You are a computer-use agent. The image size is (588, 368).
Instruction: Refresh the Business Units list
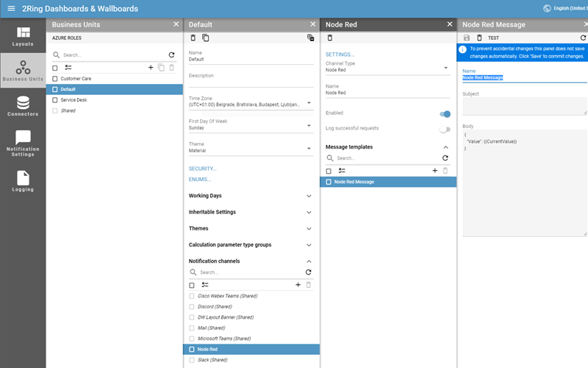tap(171, 54)
